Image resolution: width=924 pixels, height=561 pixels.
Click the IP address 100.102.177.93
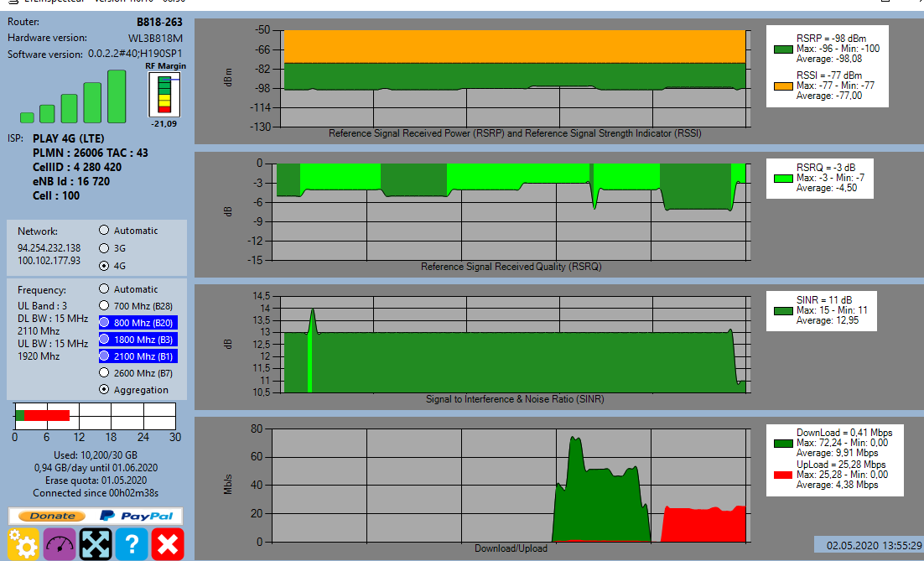[49, 261]
